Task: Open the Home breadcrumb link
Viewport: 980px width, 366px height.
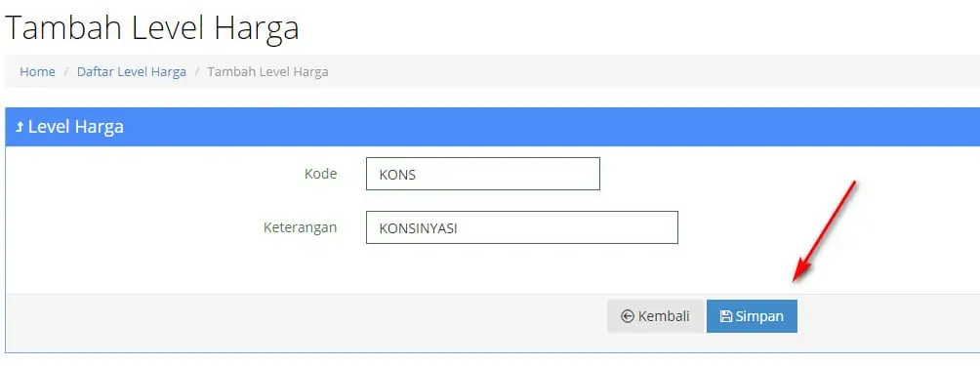Action: click(x=37, y=72)
